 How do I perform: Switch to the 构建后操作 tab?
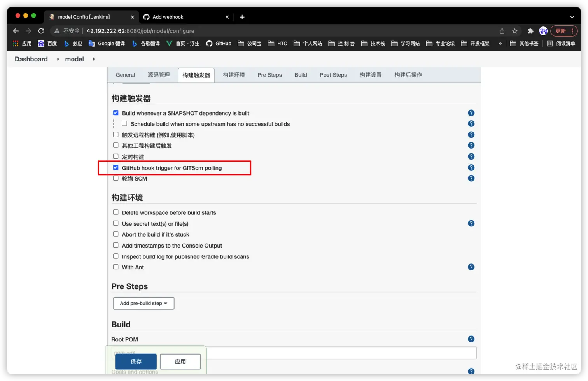pyautogui.click(x=408, y=75)
